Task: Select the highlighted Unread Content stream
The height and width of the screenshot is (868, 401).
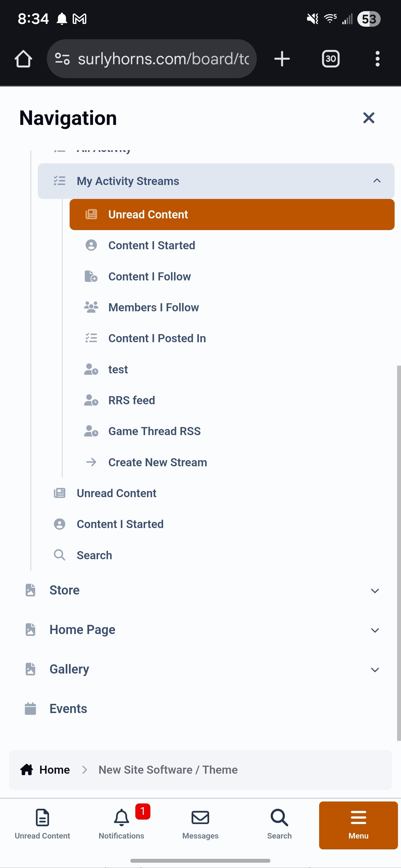Action: tap(232, 215)
